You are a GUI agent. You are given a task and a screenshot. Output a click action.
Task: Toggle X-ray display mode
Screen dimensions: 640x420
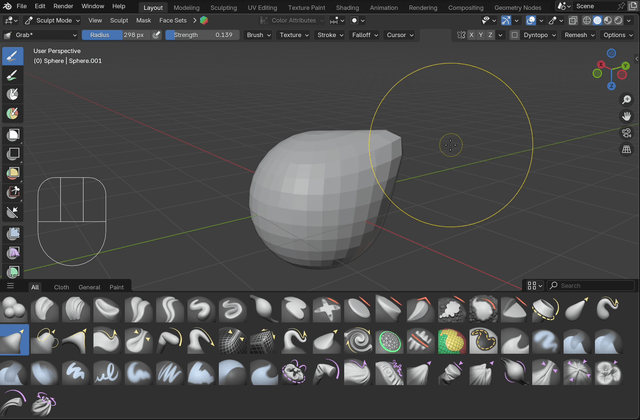(573, 20)
